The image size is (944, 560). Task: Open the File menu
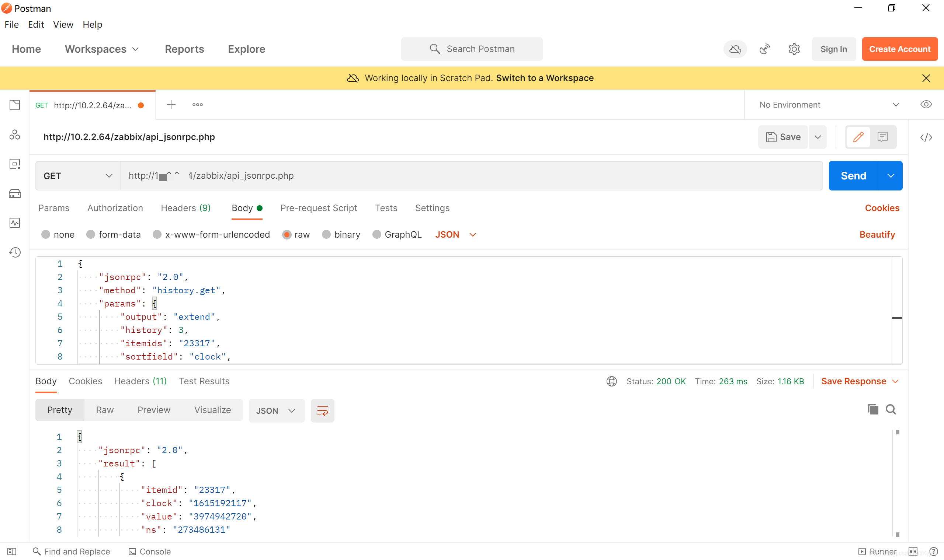(11, 25)
